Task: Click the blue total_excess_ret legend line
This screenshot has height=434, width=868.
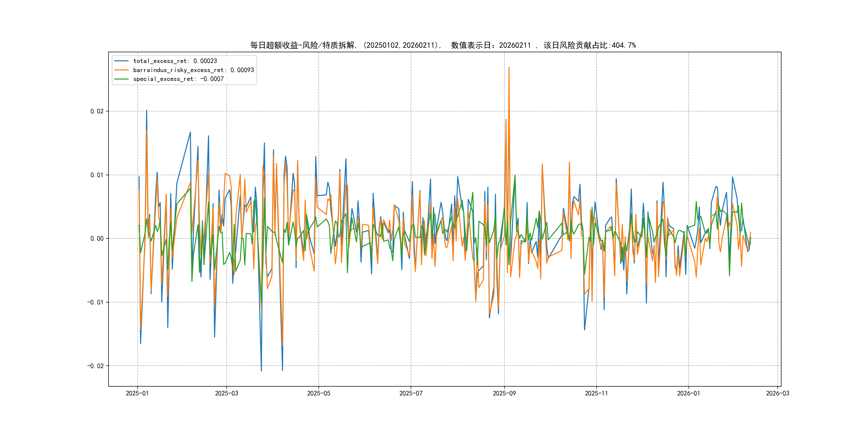Action: (121, 61)
